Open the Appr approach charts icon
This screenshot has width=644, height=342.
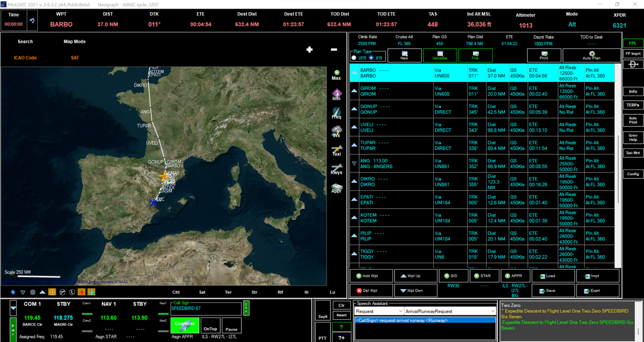pos(337,188)
